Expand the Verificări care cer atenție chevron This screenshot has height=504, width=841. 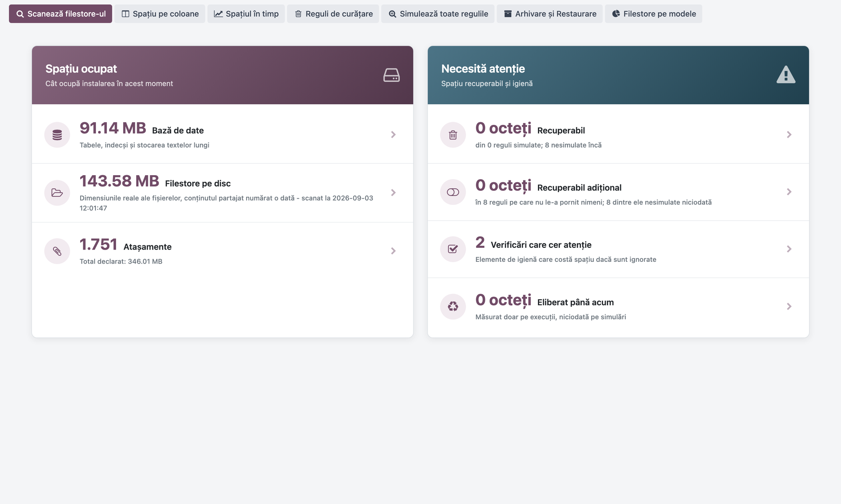pos(789,249)
